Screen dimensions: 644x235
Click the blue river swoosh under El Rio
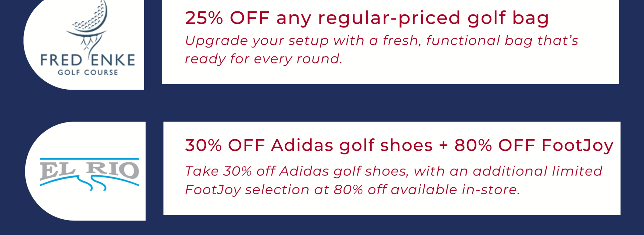[90, 184]
